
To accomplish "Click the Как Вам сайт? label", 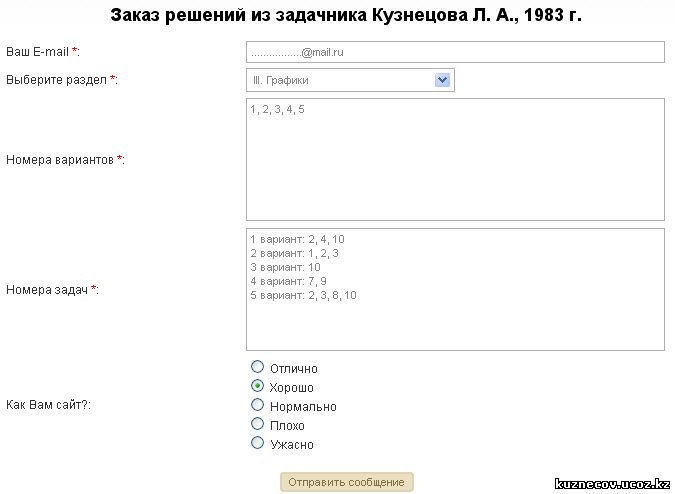I will [48, 405].
